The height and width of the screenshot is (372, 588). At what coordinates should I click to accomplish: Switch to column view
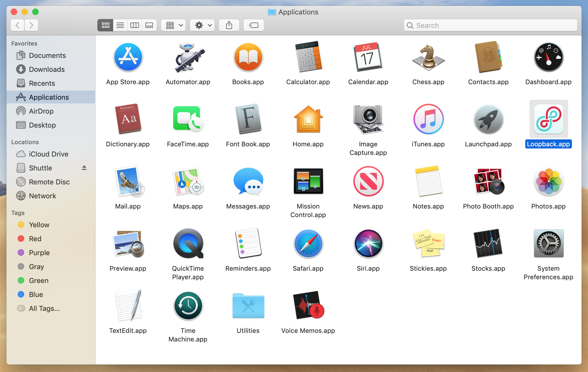pos(135,25)
